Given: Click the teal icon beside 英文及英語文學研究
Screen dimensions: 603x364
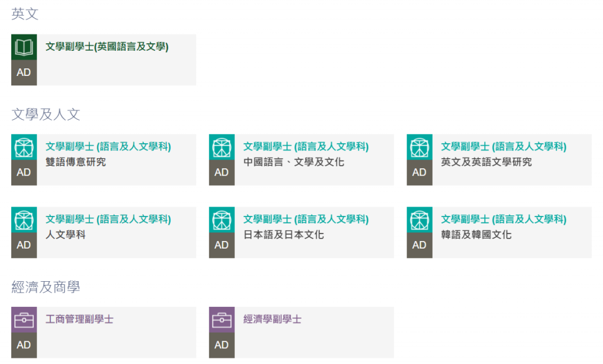Looking at the screenshot, I should pos(420,147).
